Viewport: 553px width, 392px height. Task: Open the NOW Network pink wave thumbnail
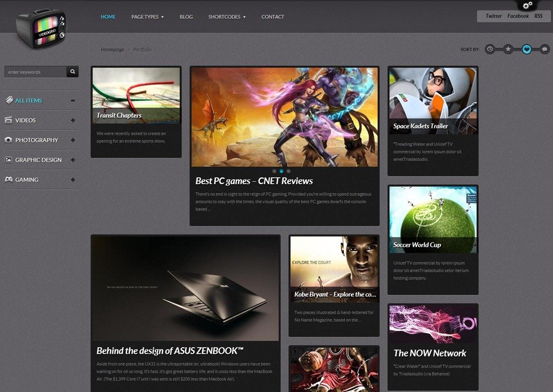[433, 325]
